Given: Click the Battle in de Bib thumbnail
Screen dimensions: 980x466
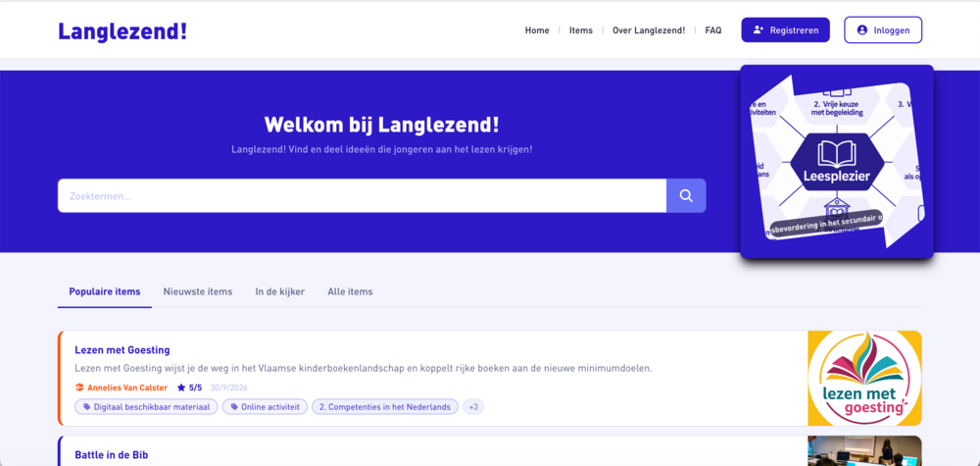Looking at the screenshot, I should (864, 451).
